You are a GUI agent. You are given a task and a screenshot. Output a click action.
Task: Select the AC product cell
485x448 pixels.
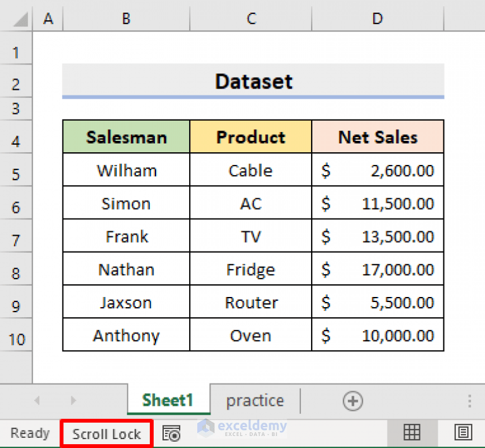point(251,203)
